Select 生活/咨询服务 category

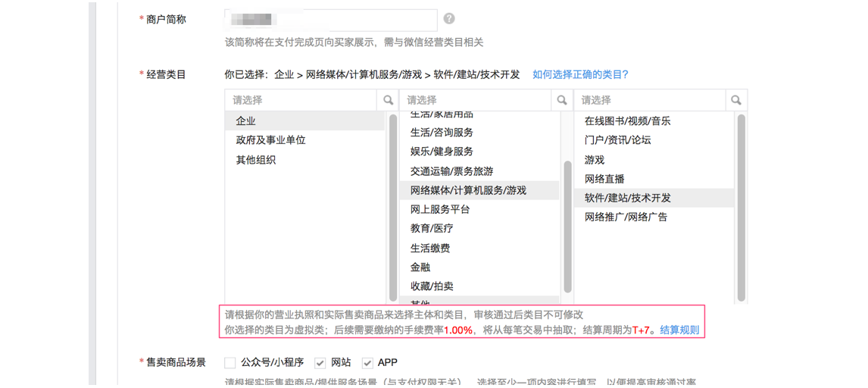pos(479,133)
